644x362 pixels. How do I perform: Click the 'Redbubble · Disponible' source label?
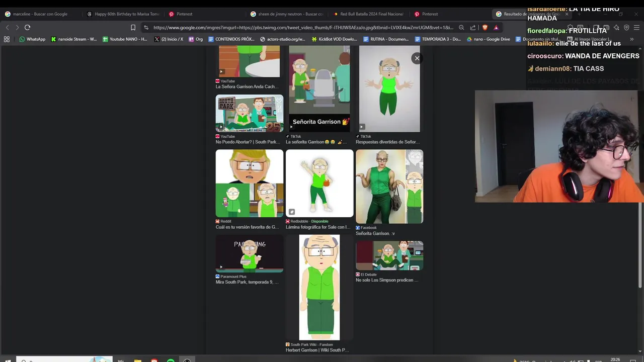(x=307, y=221)
